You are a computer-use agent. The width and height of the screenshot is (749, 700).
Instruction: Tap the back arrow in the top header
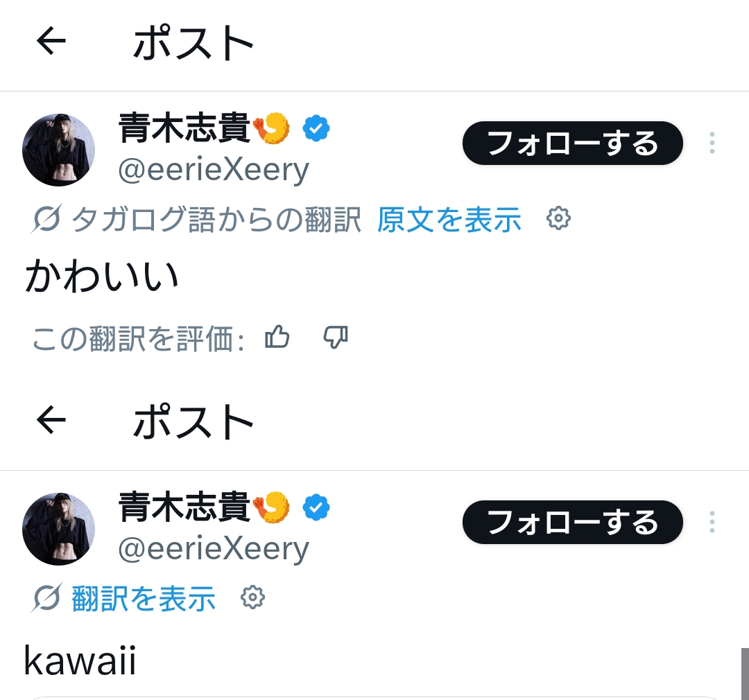tap(51, 42)
